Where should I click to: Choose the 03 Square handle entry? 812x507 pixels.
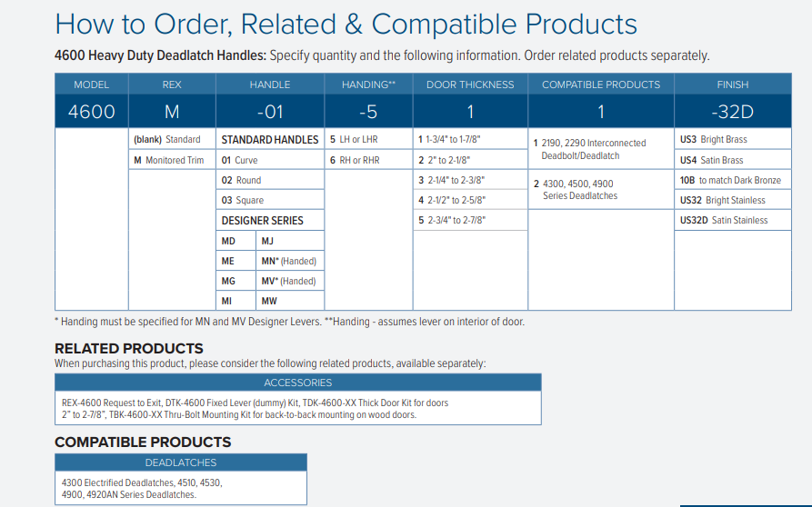click(243, 200)
